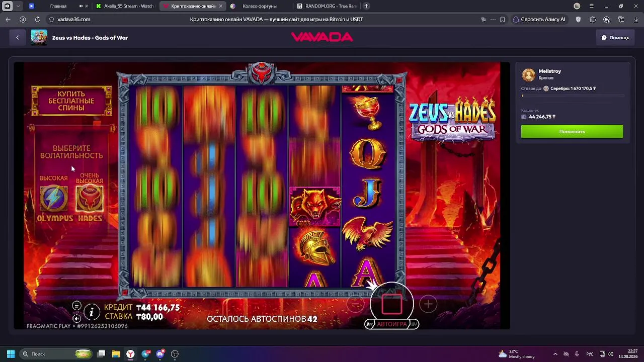Click the browser sound indicator icon
Image resolution: width=644 pixels, height=362 pixels.
[7, 6]
